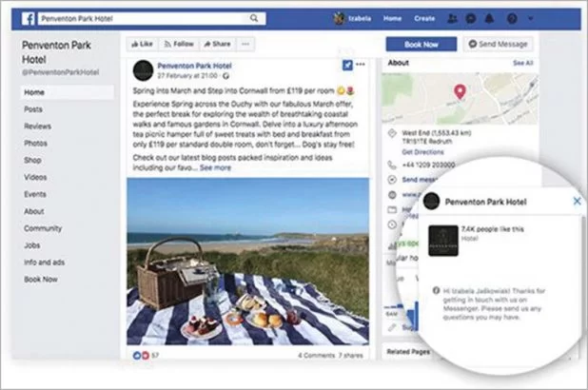Click the Facebook logo icon
This screenshot has width=588, height=390.
coord(29,18)
